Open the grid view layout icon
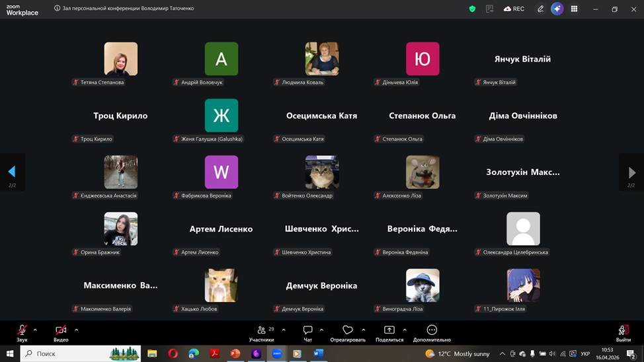 [x=574, y=9]
